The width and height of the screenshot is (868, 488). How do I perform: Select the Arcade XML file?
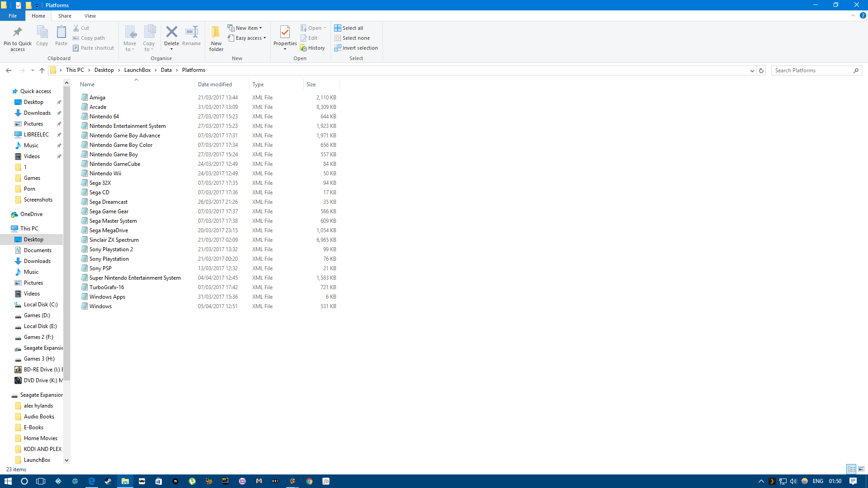click(98, 107)
